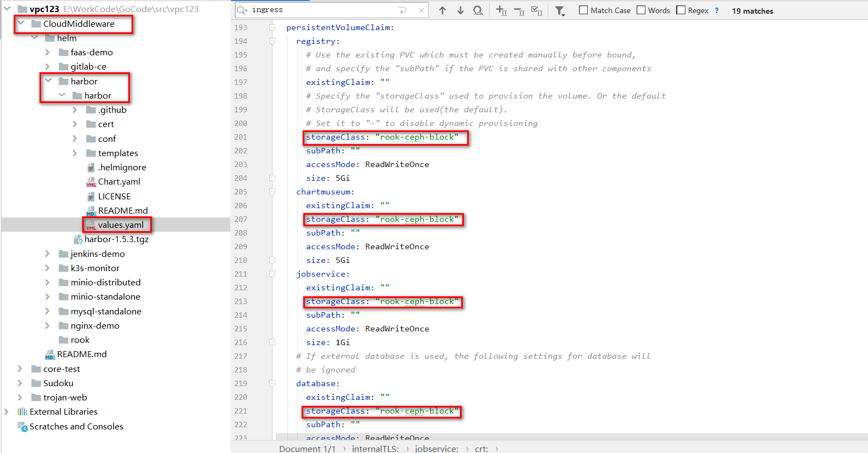The width and height of the screenshot is (868, 453).
Task: Expand the jenkins-demo folder
Action: click(x=48, y=254)
